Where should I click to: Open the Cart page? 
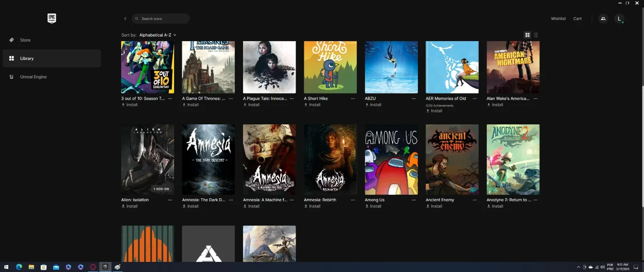point(578,19)
